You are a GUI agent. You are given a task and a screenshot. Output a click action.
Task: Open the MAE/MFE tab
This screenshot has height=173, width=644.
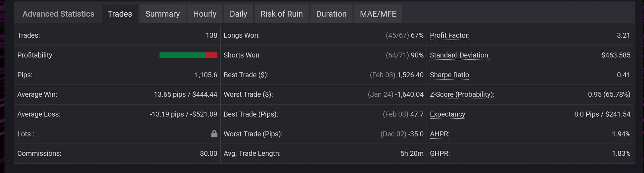[x=378, y=14]
